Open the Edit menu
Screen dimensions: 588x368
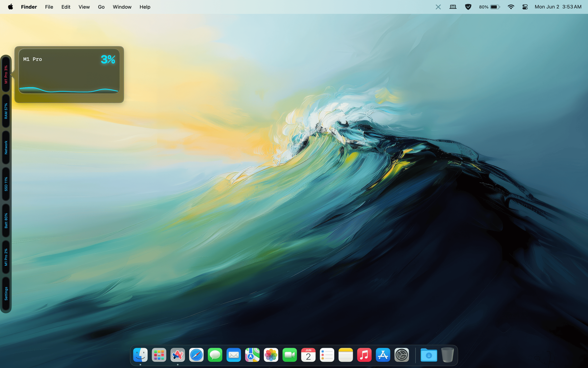(x=66, y=7)
